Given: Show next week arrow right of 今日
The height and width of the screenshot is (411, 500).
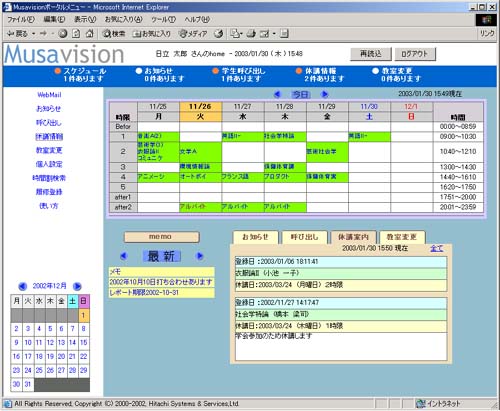Looking at the screenshot, I should (324, 94).
